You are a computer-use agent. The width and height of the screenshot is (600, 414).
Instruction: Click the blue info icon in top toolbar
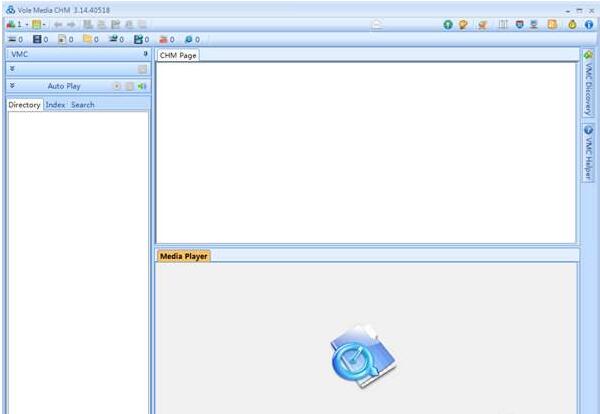[589, 24]
